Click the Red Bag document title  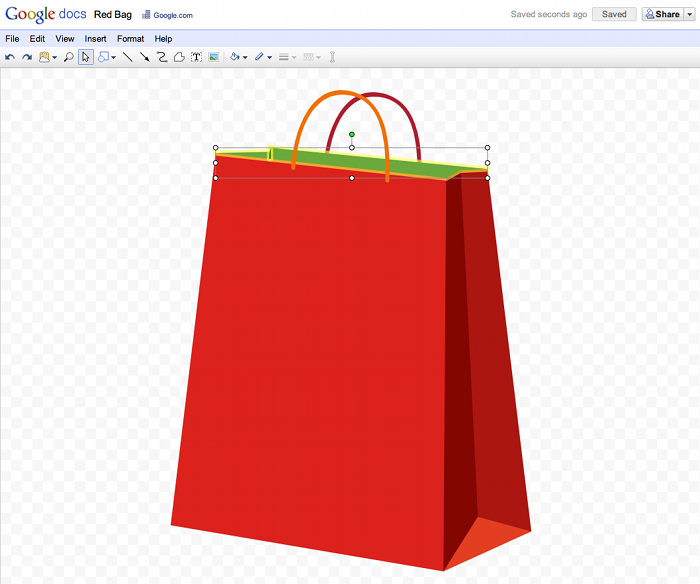(112, 15)
